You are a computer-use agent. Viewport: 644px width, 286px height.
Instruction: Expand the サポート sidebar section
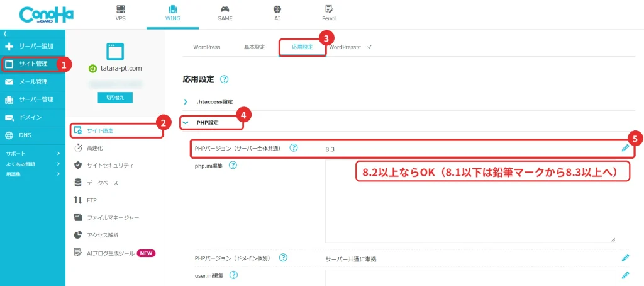[x=33, y=153]
